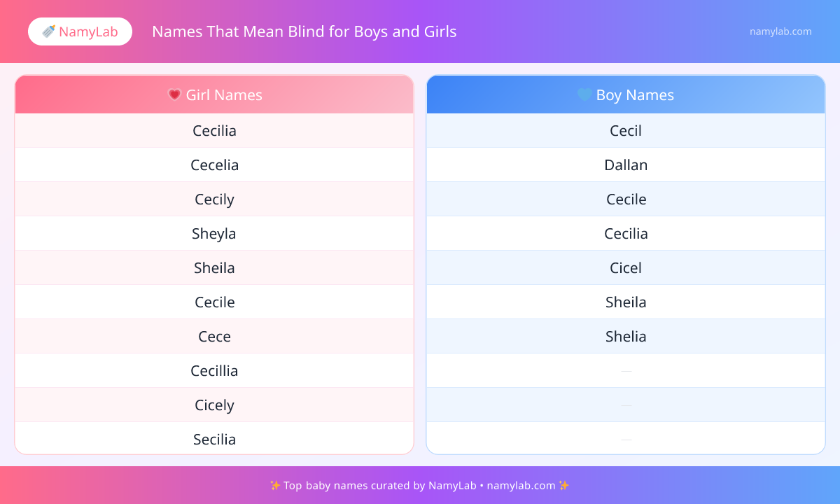Viewport: 840px width, 504px height.
Task: Select the girl name Cicely
Action: 214,405
